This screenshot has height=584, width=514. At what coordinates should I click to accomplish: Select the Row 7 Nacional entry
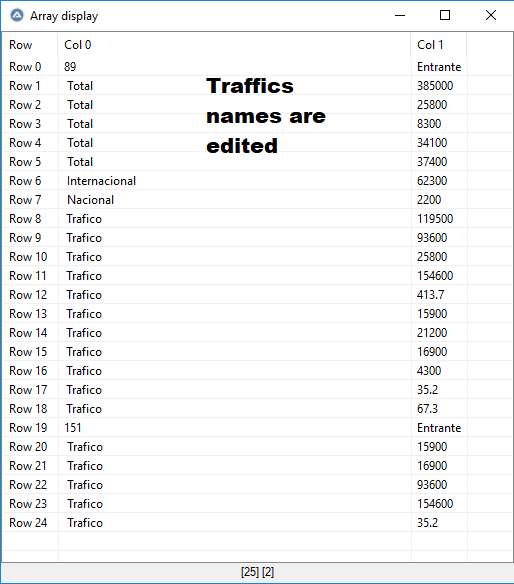click(257, 200)
